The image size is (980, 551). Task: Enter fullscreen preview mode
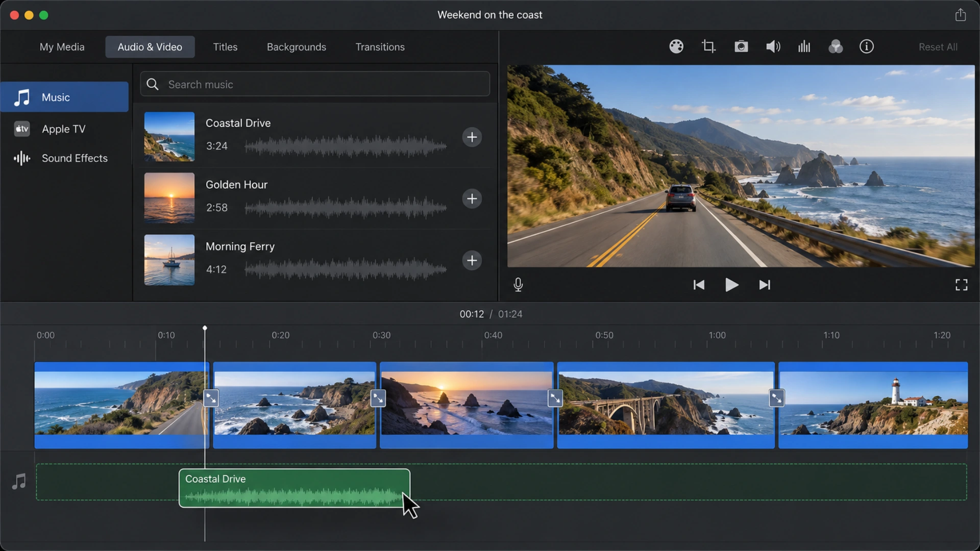pyautogui.click(x=961, y=285)
